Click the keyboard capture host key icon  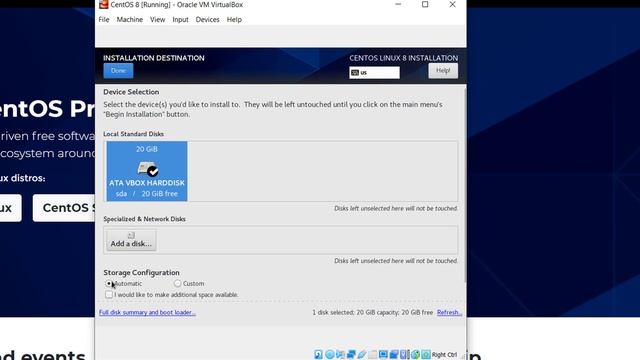(x=426, y=354)
